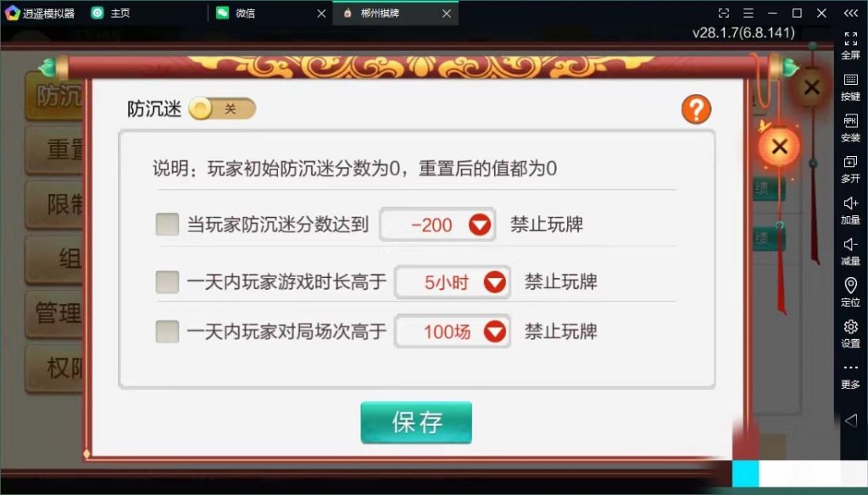Open the 5小时 duration dropdown
The height and width of the screenshot is (495, 868).
click(452, 282)
